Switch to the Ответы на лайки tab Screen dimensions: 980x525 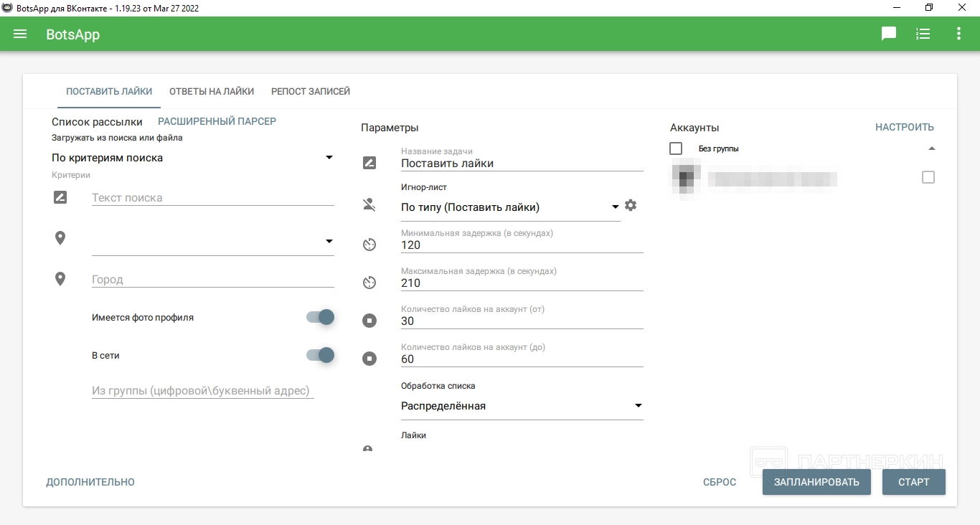[x=212, y=91]
